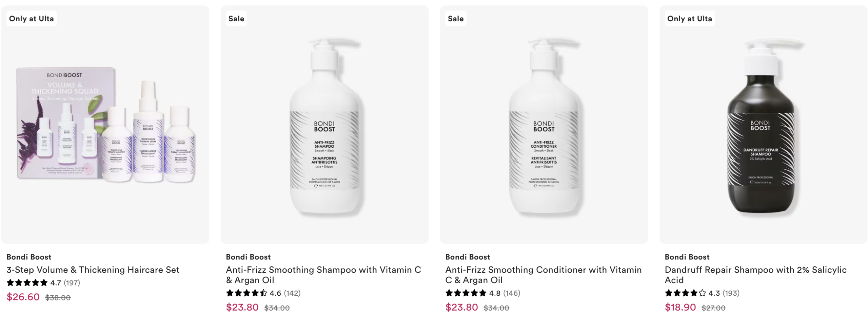View the (142) reviews count

click(292, 293)
